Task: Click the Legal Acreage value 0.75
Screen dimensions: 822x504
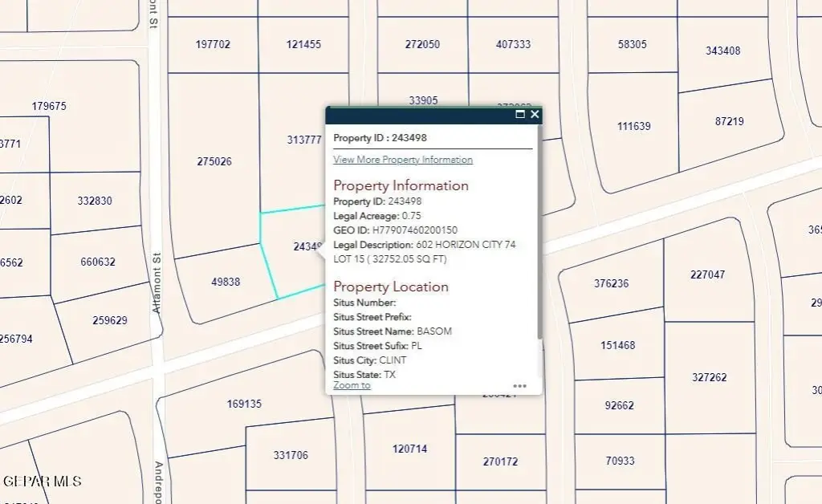Action: [x=412, y=216]
